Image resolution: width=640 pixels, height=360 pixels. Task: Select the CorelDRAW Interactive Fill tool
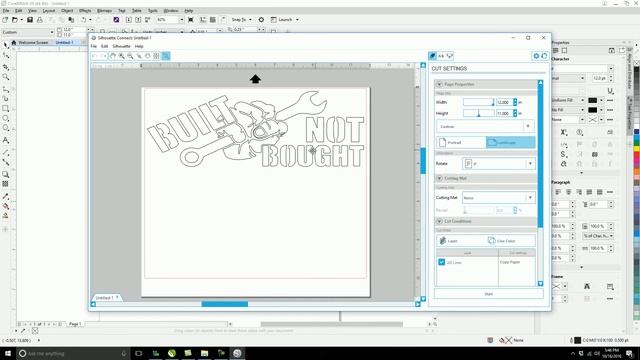pos(6,207)
